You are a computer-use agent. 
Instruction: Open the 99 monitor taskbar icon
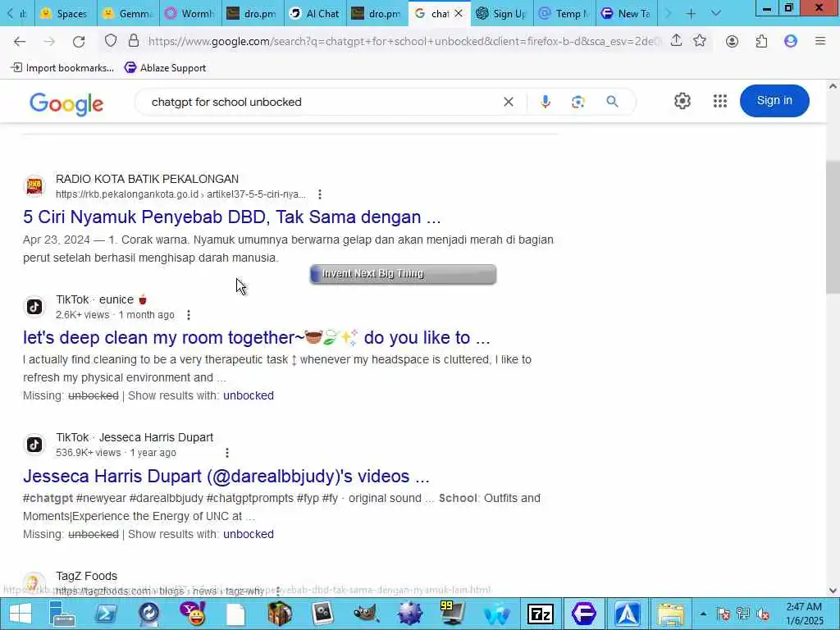pos(453,614)
